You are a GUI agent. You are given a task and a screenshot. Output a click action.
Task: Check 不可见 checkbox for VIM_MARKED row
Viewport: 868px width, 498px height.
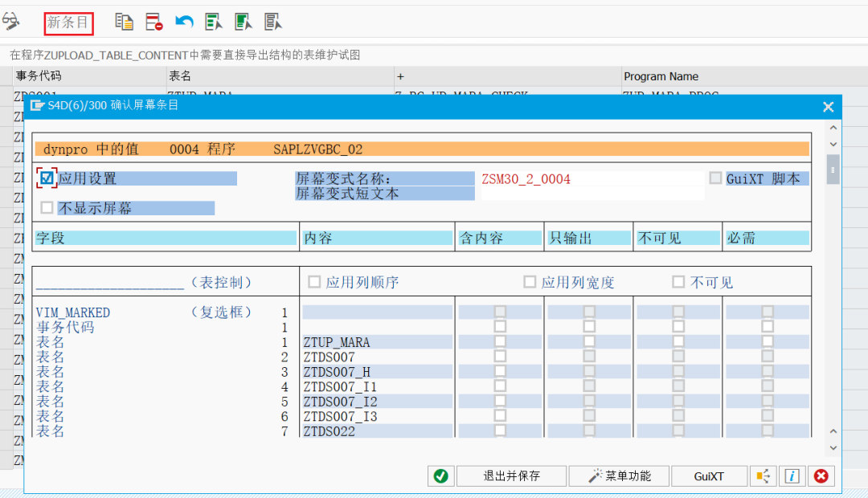click(678, 312)
